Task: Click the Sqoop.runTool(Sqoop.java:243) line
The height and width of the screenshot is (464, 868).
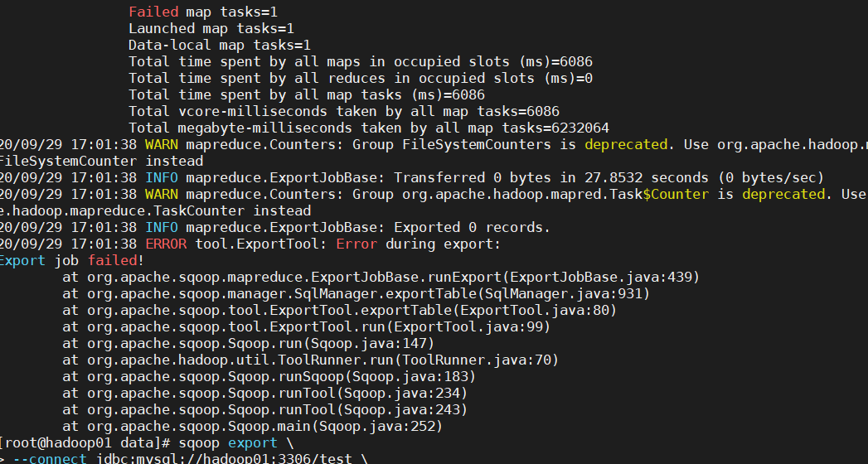Action: pos(265,410)
